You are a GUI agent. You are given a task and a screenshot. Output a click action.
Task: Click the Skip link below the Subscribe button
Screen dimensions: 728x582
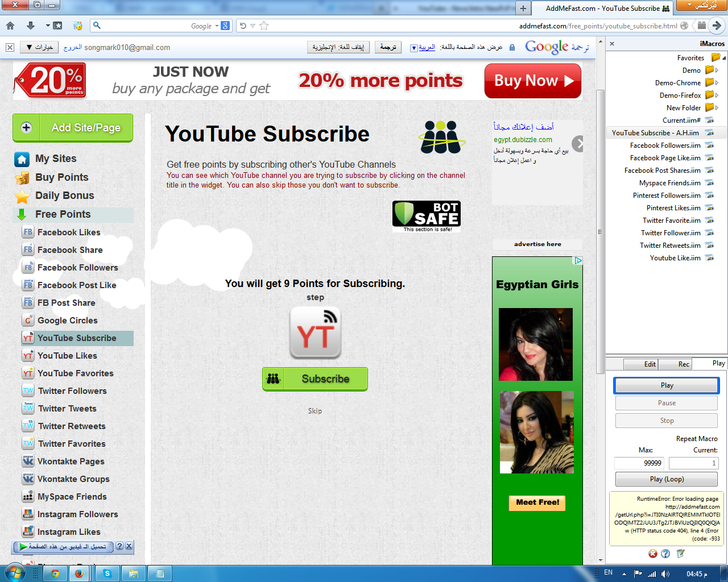315,410
